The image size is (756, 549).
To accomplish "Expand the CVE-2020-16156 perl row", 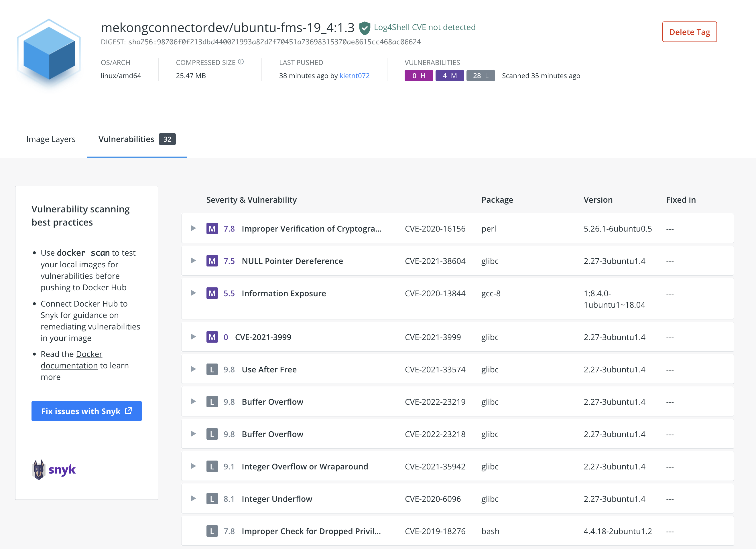I will (193, 228).
